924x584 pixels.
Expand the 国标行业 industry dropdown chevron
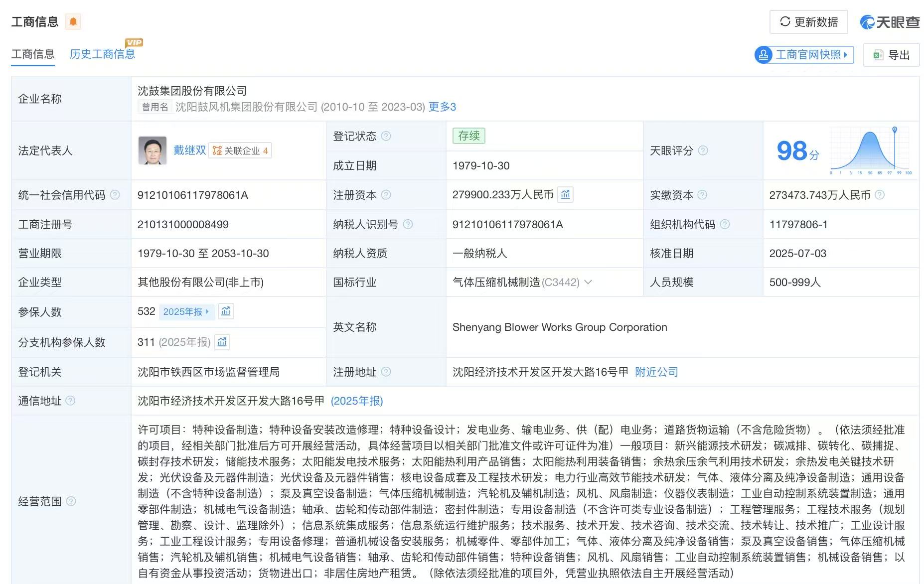[588, 282]
